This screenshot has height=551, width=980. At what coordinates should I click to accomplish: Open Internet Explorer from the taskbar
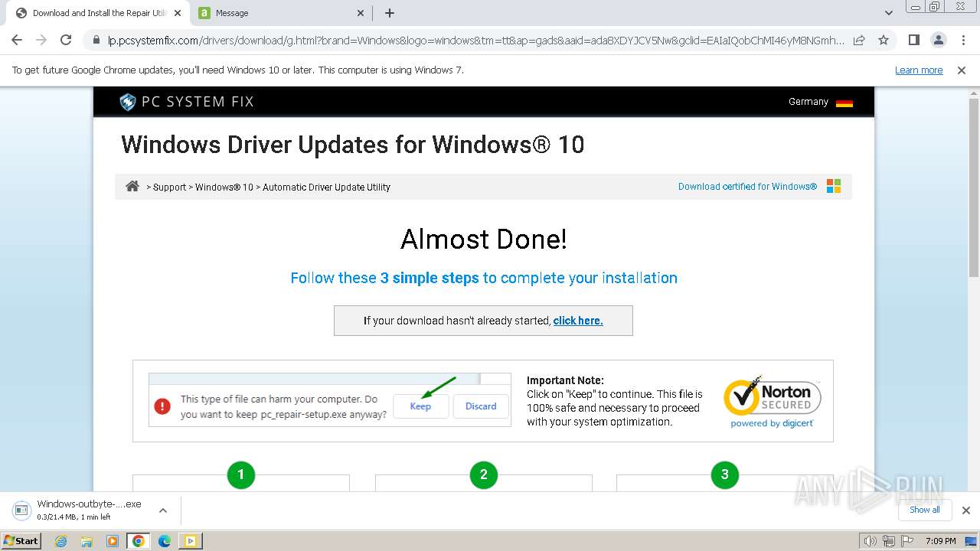(x=61, y=541)
